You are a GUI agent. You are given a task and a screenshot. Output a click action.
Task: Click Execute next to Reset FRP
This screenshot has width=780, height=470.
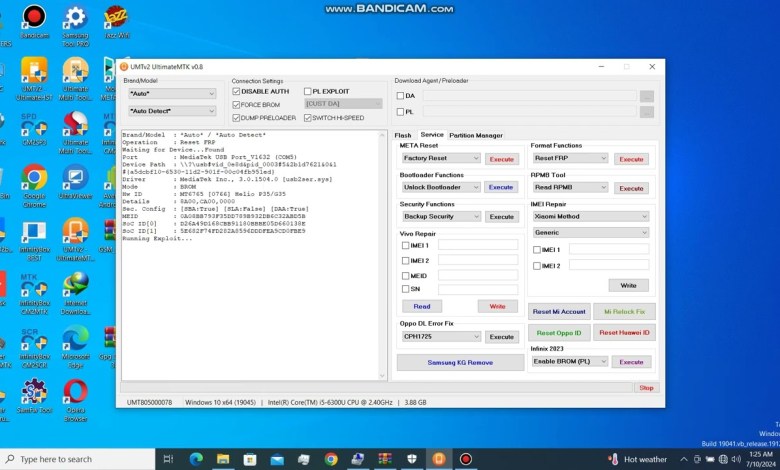(631, 159)
